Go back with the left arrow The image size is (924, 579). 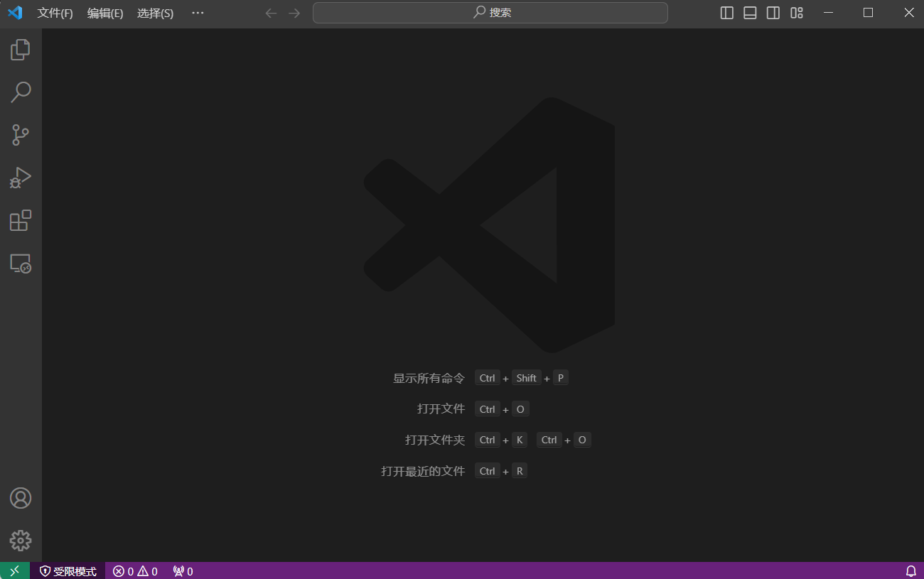pyautogui.click(x=271, y=13)
